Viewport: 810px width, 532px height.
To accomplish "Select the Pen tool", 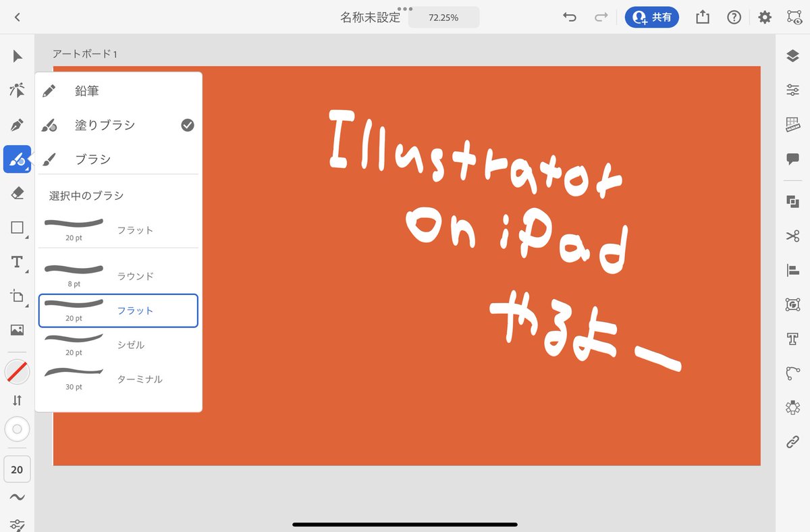I will click(x=18, y=125).
